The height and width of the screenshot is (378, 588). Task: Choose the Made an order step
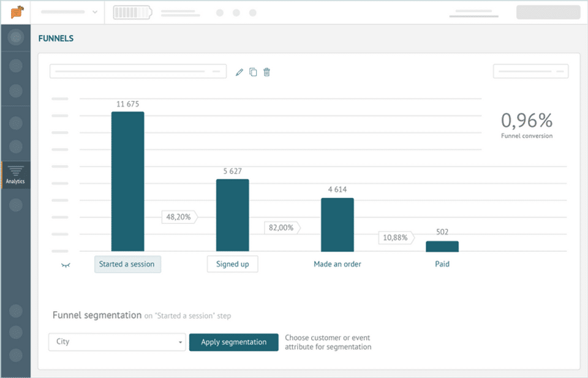coord(337,264)
